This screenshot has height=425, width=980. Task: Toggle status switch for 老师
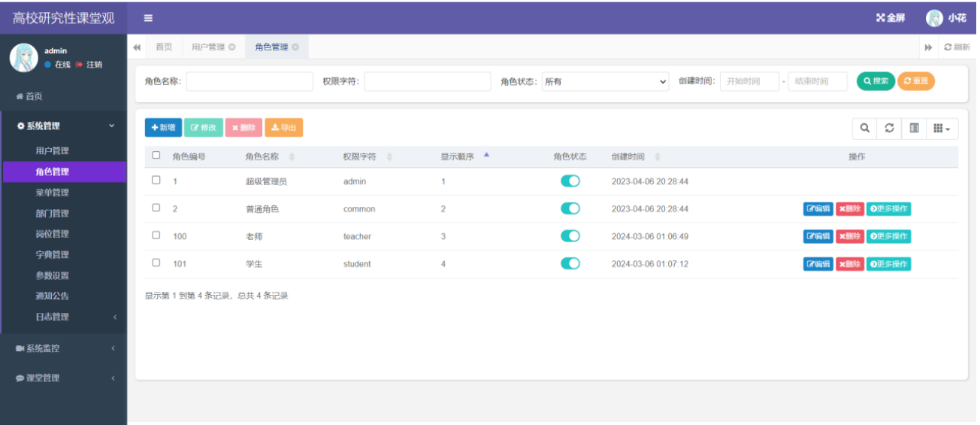(x=570, y=236)
